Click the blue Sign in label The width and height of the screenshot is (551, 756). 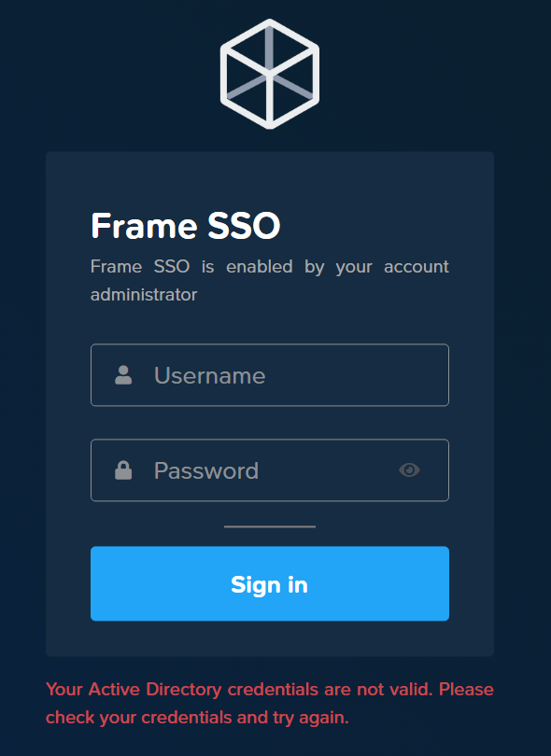[x=269, y=583]
